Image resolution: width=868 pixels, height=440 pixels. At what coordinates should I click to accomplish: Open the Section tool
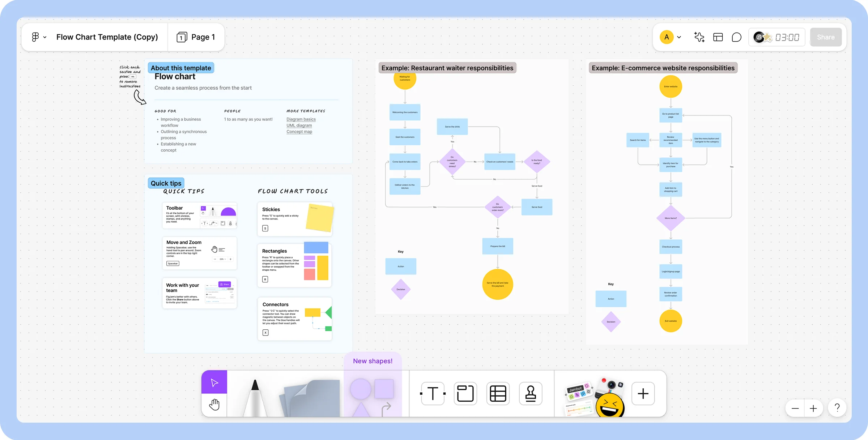point(465,393)
